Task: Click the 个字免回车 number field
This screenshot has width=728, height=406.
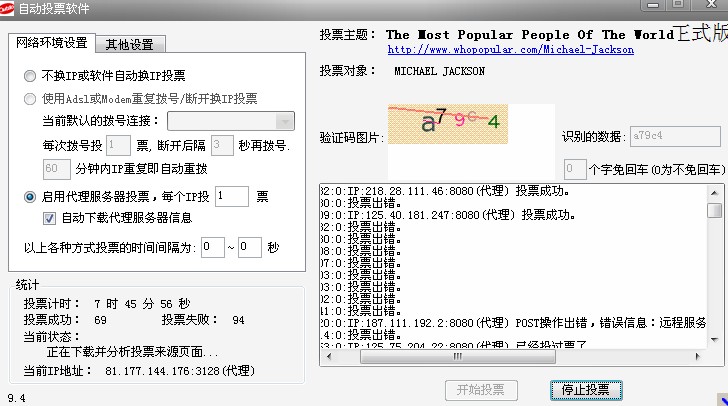Action: coord(574,168)
